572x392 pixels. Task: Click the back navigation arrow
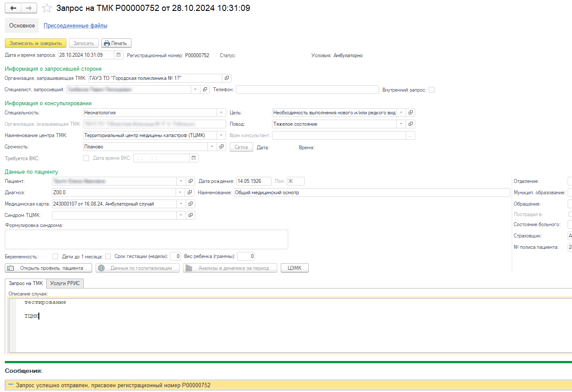click(x=13, y=8)
